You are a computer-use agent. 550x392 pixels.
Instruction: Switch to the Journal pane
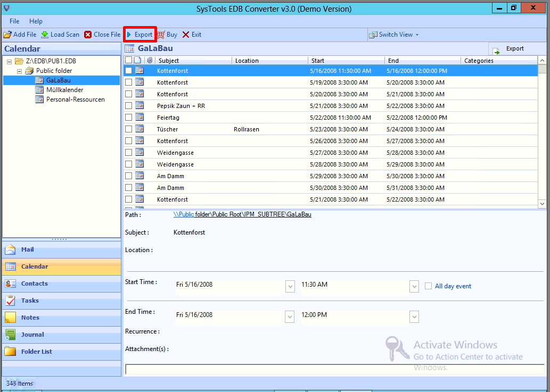point(61,335)
